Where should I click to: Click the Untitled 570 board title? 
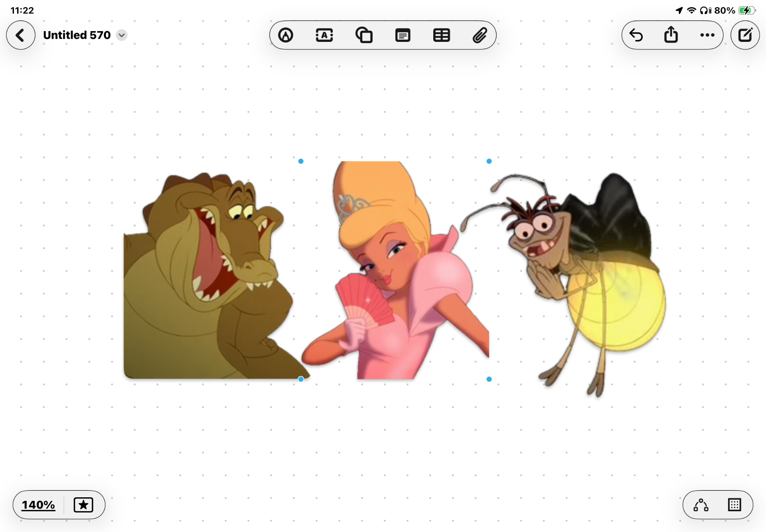click(77, 35)
